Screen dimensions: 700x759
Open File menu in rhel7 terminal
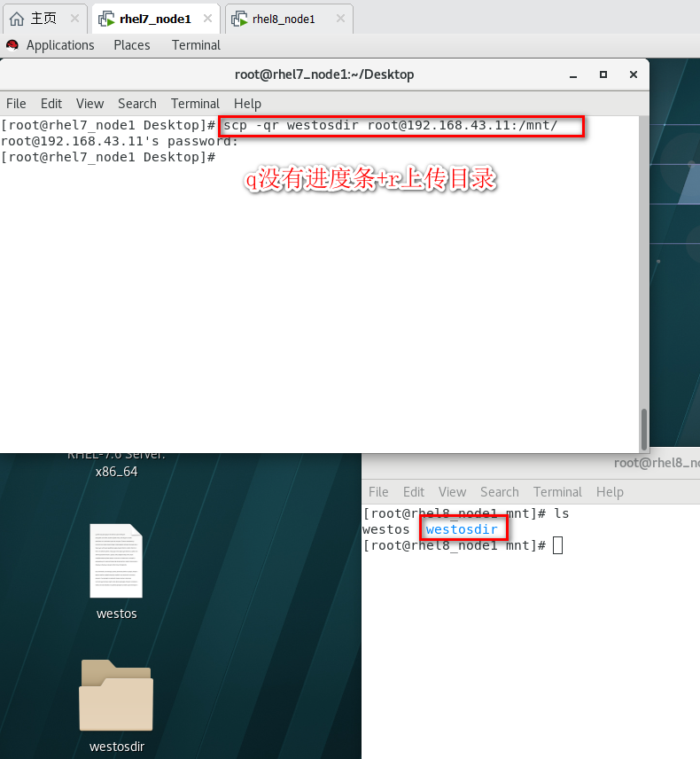pyautogui.click(x=16, y=104)
